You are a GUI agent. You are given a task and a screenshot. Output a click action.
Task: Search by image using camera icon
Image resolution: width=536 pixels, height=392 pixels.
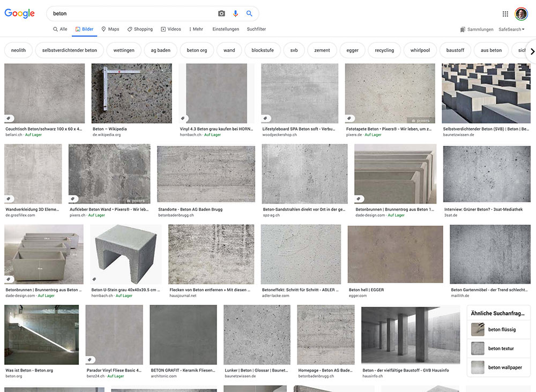(x=221, y=13)
